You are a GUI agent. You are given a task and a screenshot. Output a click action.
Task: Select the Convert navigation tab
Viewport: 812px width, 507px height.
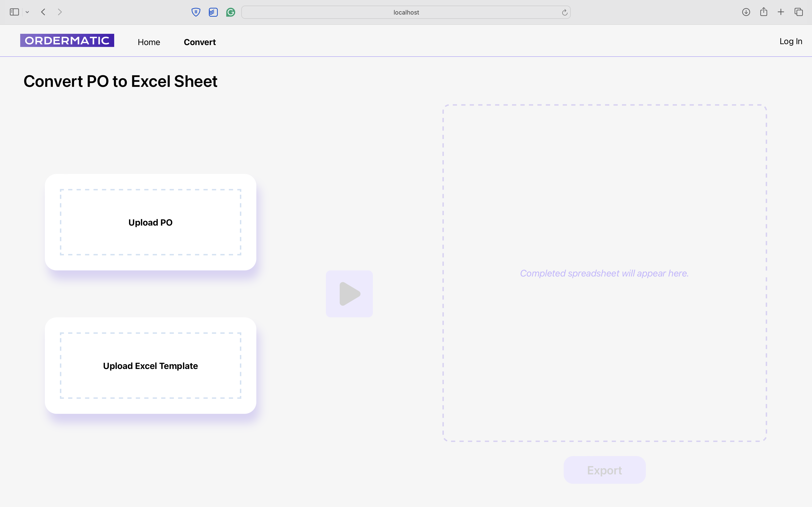click(x=200, y=42)
